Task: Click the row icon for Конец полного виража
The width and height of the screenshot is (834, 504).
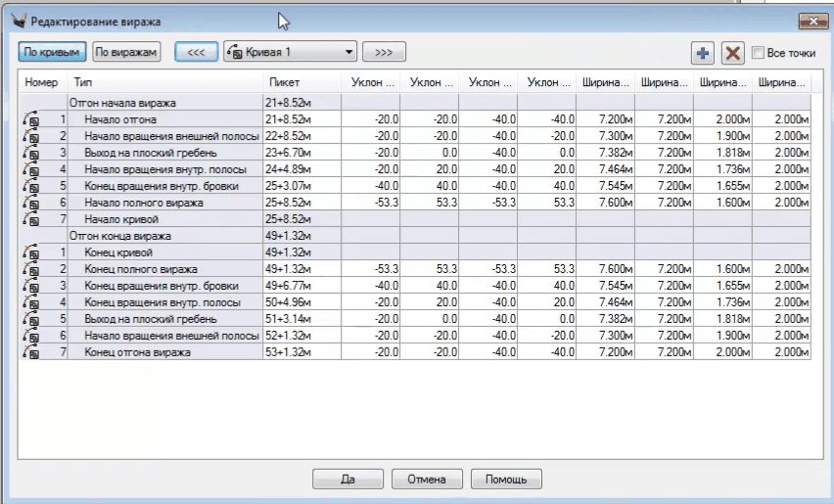Action: click(x=31, y=269)
